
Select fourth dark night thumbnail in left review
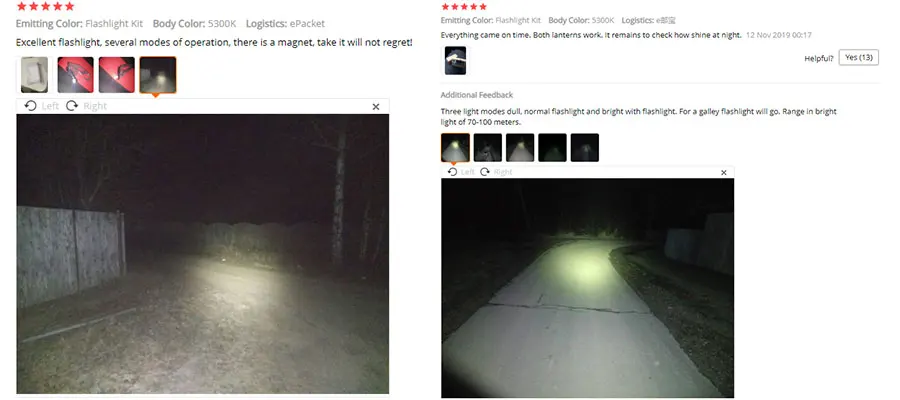(x=158, y=75)
